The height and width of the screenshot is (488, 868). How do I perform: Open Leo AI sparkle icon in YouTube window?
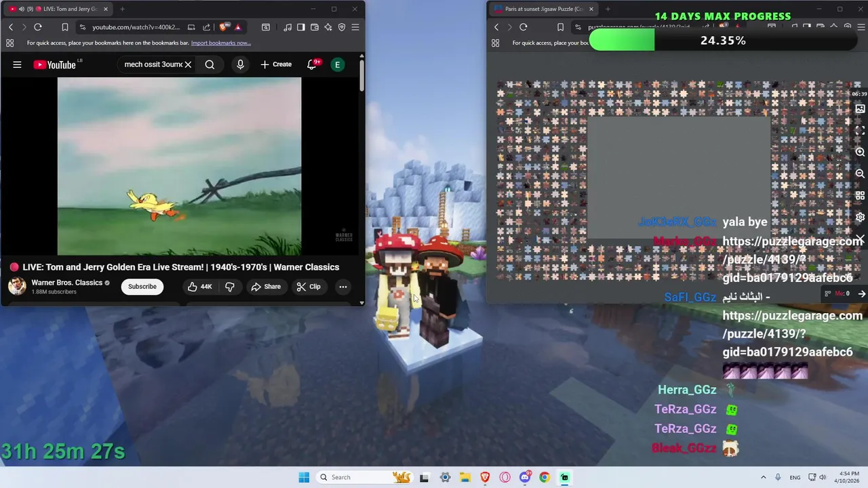(328, 27)
